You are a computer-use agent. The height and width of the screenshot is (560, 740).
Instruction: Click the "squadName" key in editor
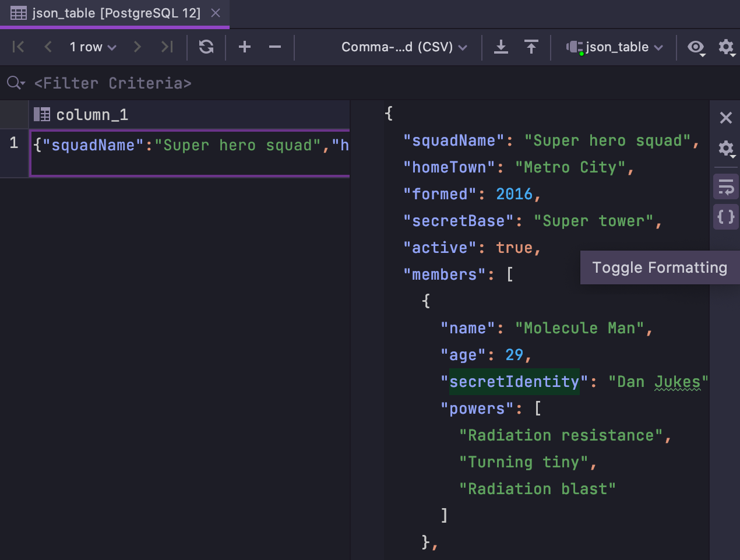pyautogui.click(x=454, y=140)
